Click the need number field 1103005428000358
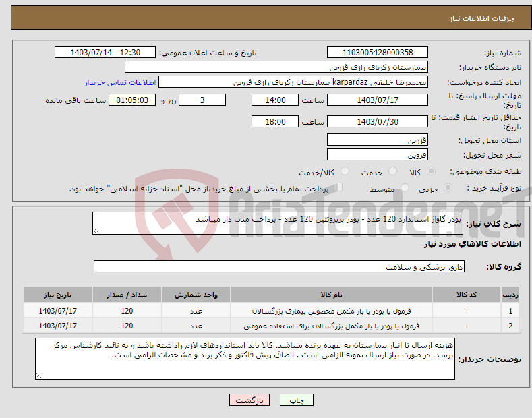 click(378, 53)
